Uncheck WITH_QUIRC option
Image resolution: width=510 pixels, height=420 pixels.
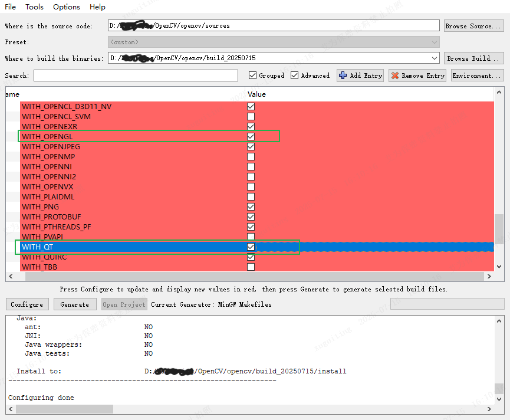click(x=251, y=257)
